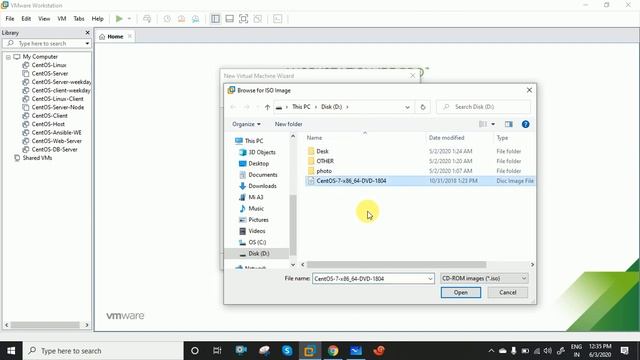Toggle the Library sidebar view icon
640x360 pixels.
tap(215, 19)
